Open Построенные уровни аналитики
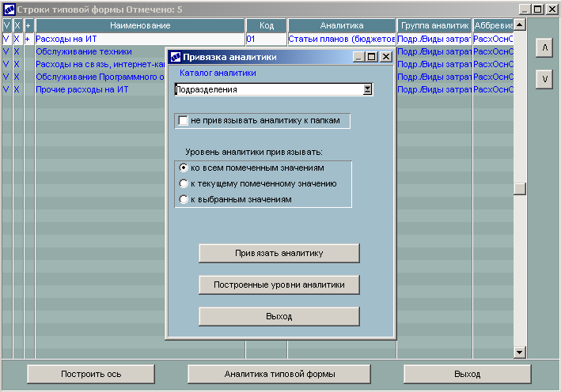Image resolution: width=561 pixels, height=392 pixels. [279, 285]
